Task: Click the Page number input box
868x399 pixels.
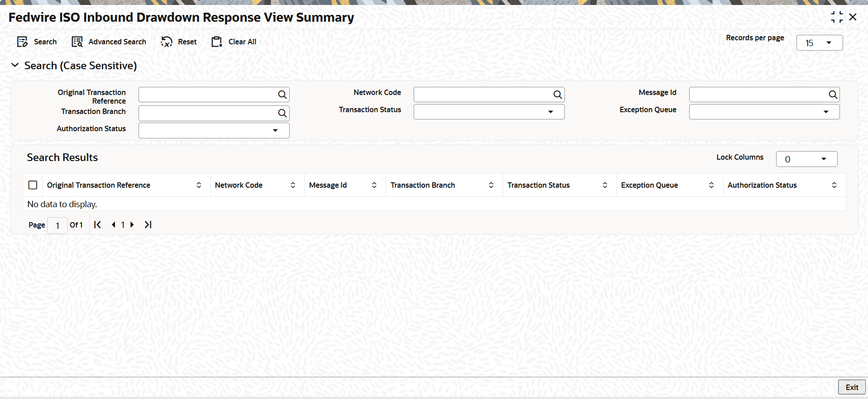Action: pyautogui.click(x=57, y=225)
